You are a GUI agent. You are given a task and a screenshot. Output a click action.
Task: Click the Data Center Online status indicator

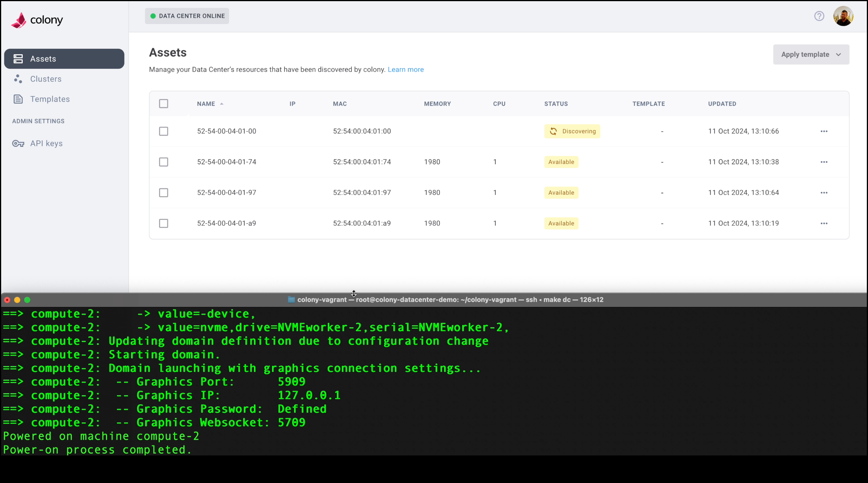tap(187, 16)
